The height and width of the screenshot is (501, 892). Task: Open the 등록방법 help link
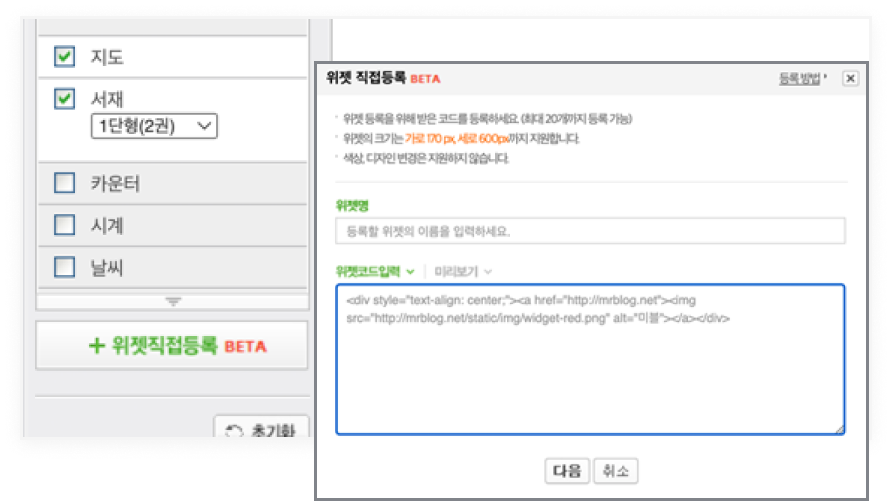tap(802, 78)
